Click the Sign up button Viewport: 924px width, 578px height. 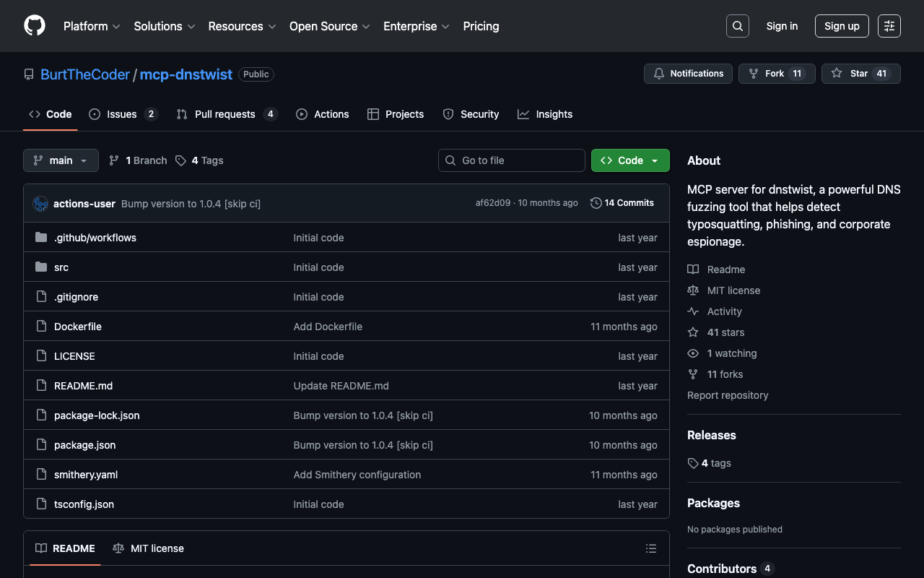click(841, 26)
